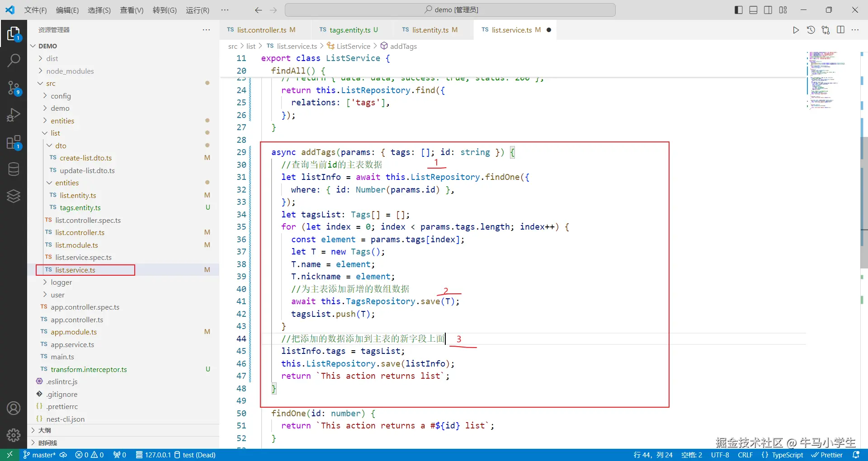Expand the logger folder

pos(61,282)
